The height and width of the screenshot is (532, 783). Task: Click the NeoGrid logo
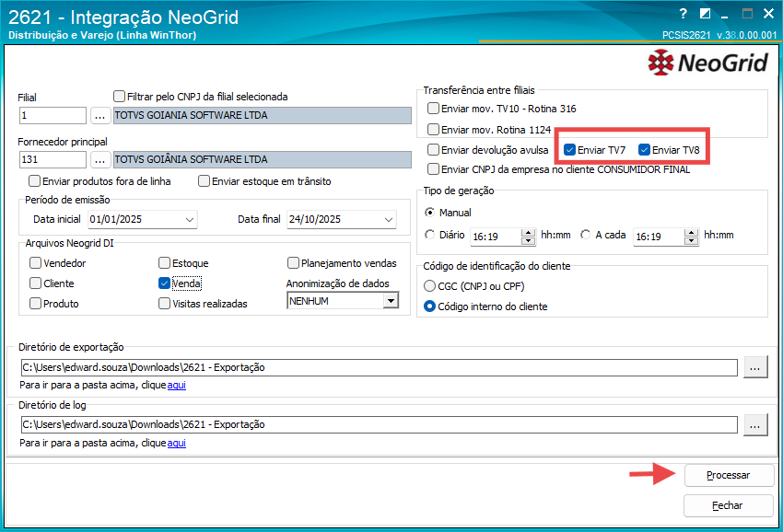click(x=707, y=63)
